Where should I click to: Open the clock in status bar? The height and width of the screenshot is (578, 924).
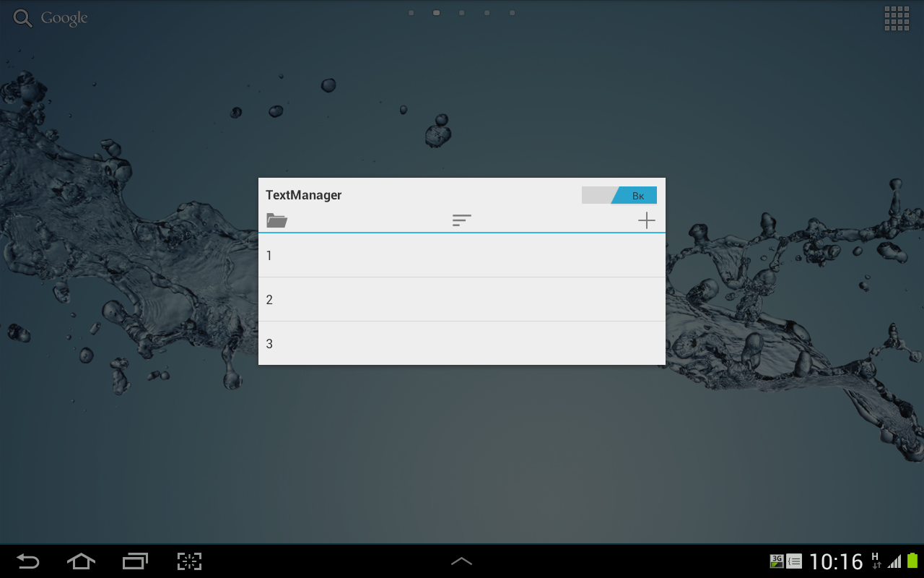click(x=836, y=561)
